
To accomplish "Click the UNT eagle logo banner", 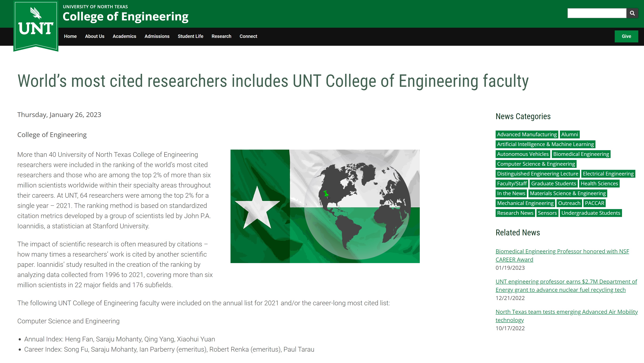I will (x=36, y=26).
